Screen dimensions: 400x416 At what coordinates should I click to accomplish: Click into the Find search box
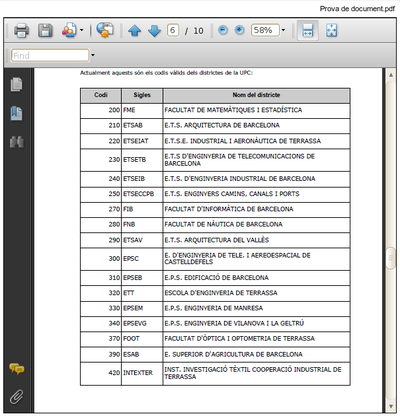point(50,55)
